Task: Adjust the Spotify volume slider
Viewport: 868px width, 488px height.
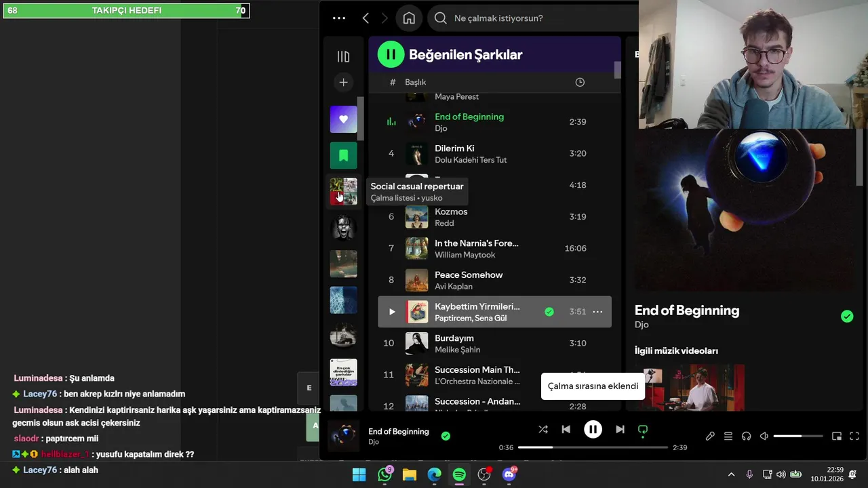Action: coord(798,436)
